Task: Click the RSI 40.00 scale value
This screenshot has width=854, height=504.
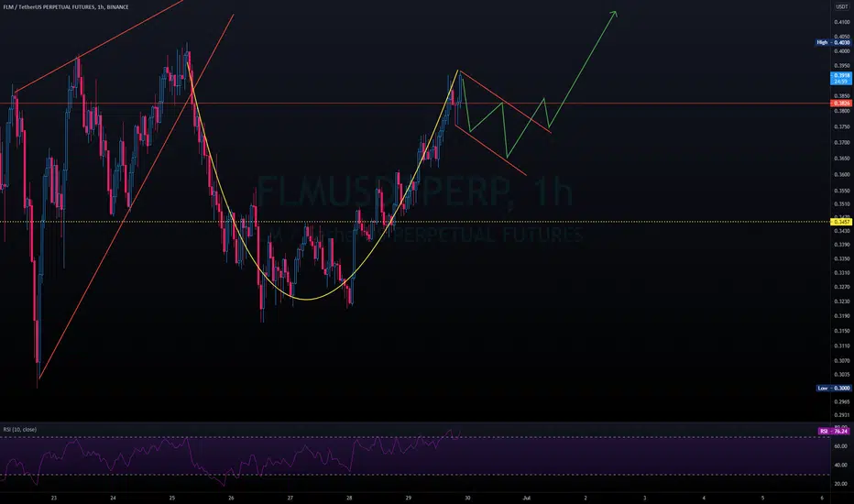Action: click(x=841, y=465)
